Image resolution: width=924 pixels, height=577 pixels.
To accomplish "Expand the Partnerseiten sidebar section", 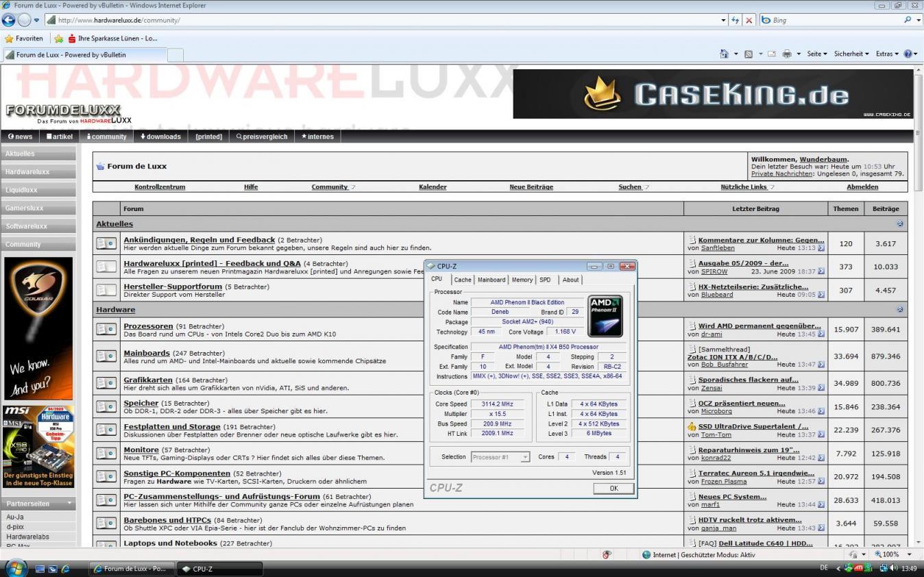I will [69, 504].
